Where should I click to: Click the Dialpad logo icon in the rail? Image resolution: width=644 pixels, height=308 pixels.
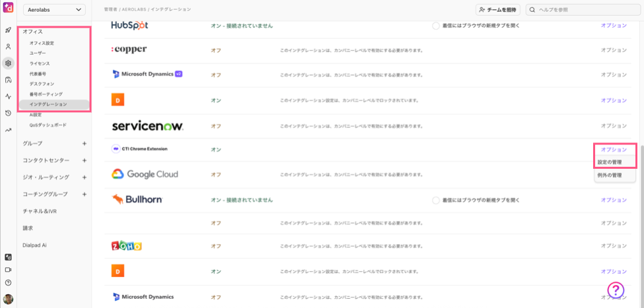(x=8, y=8)
